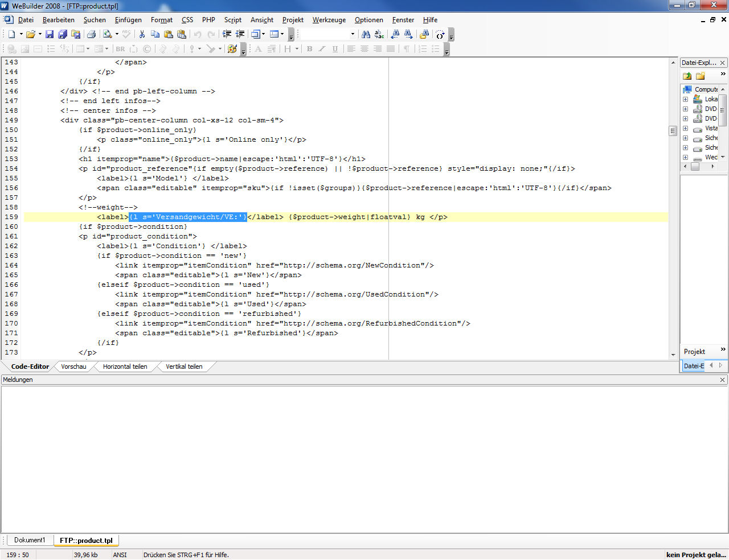Click the go-to-line icon in the toolbar
The image size is (729, 560).
coord(440,34)
